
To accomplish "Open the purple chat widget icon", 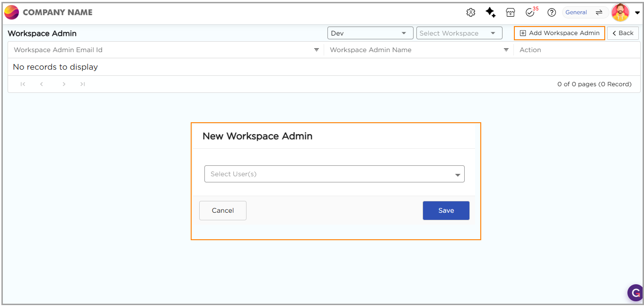I will (635, 293).
